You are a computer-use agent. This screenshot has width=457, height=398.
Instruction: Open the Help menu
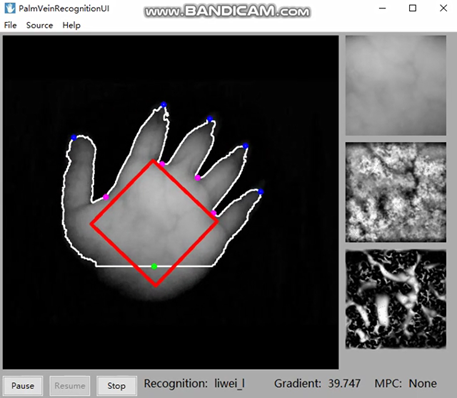(71, 25)
